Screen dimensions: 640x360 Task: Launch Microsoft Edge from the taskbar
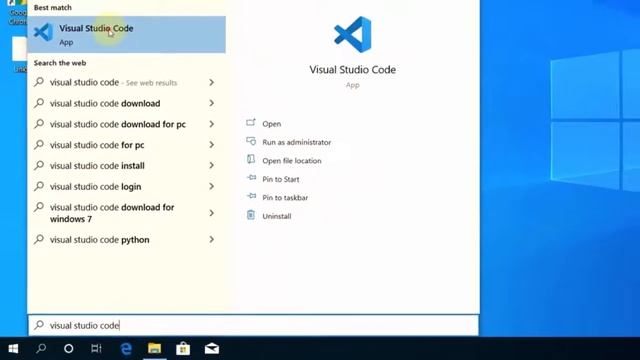(x=126, y=349)
